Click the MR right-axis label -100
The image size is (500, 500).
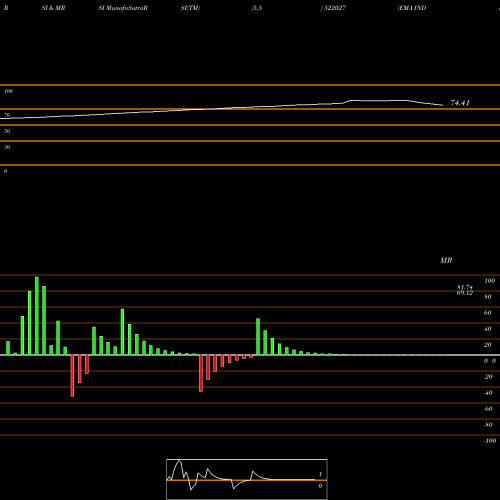click(490, 441)
